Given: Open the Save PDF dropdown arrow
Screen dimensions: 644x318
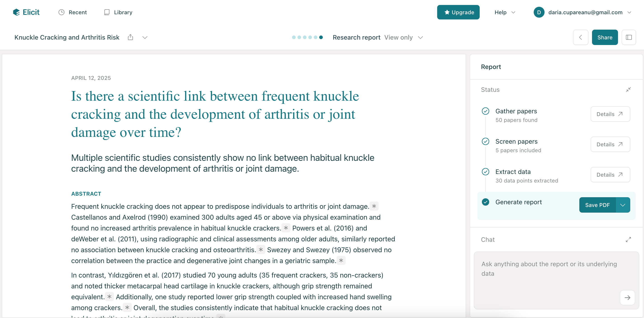Looking at the screenshot, I should coord(623,205).
